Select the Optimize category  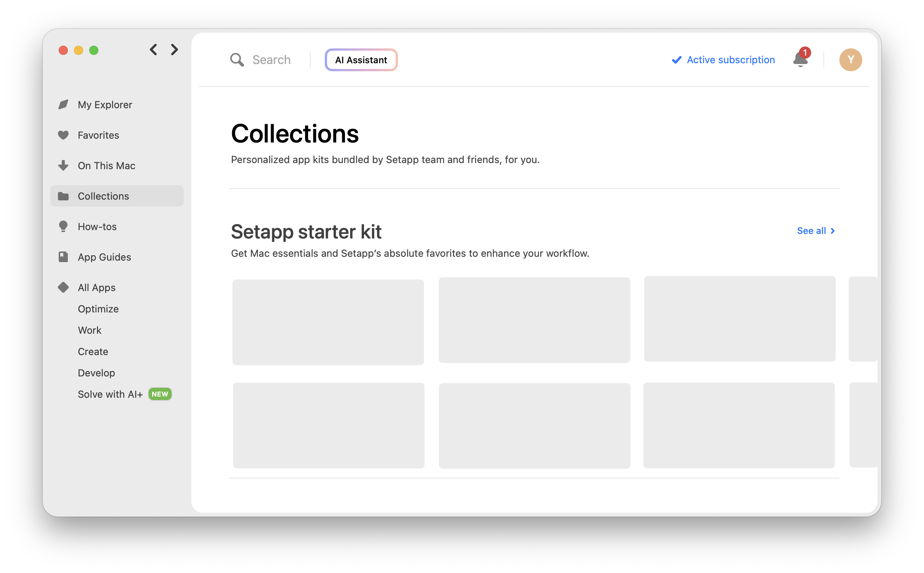click(x=98, y=309)
